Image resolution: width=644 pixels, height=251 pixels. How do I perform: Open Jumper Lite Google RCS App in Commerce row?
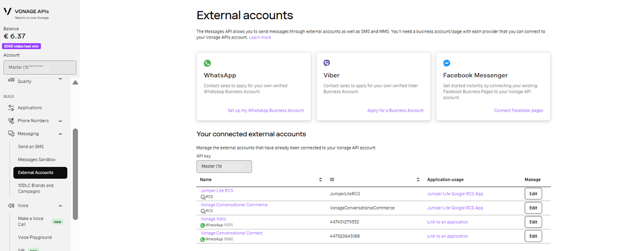click(455, 208)
